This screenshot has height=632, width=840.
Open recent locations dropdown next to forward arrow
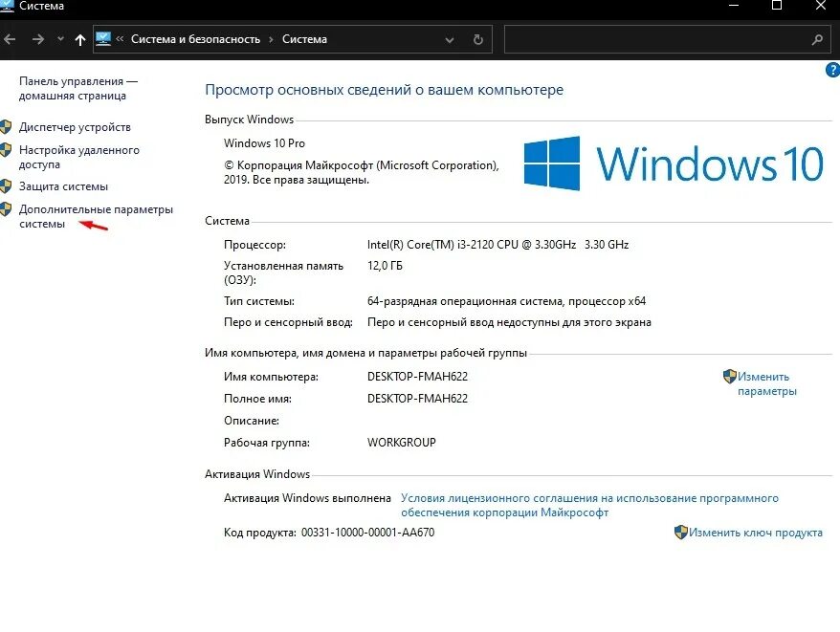(x=60, y=39)
